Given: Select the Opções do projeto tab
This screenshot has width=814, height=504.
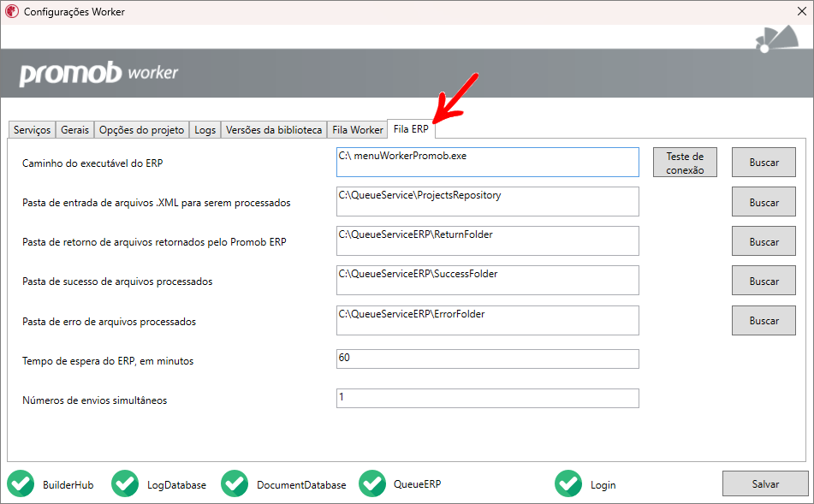Looking at the screenshot, I should tap(142, 130).
